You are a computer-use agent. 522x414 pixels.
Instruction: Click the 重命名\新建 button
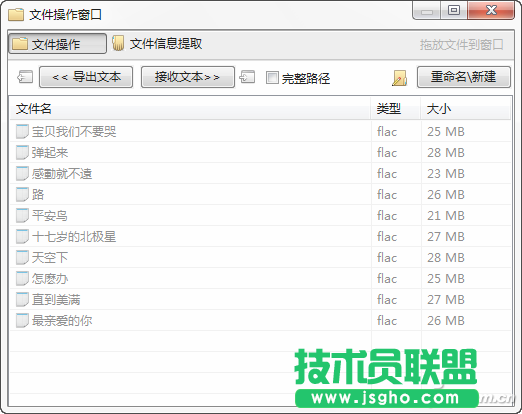click(464, 77)
